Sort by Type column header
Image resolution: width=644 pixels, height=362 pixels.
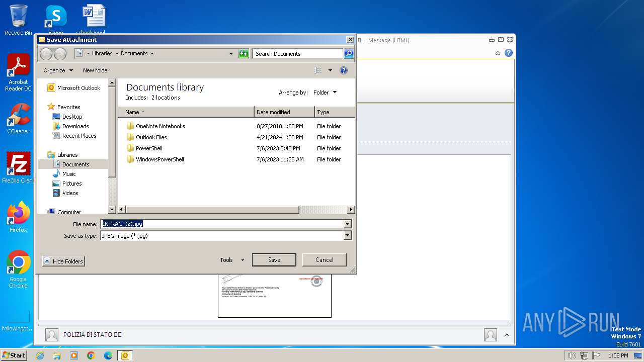(x=335, y=112)
